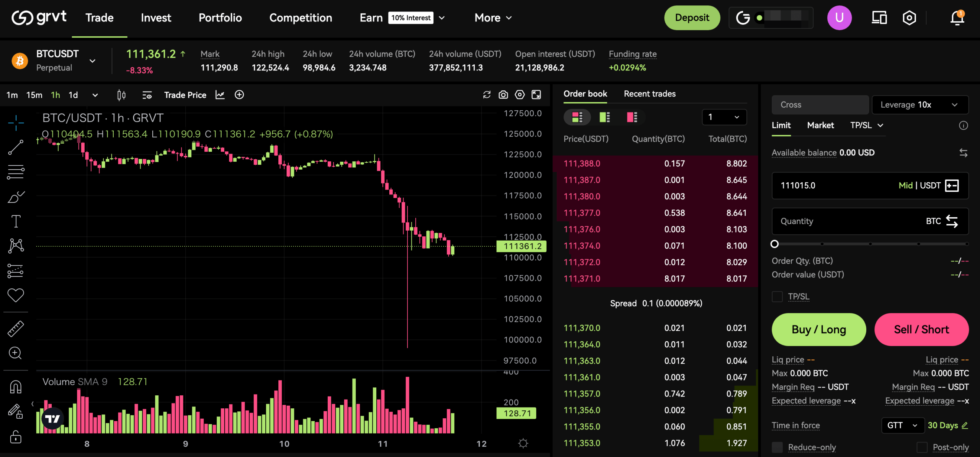
Task: Click the green Deposit button
Action: coord(692,18)
